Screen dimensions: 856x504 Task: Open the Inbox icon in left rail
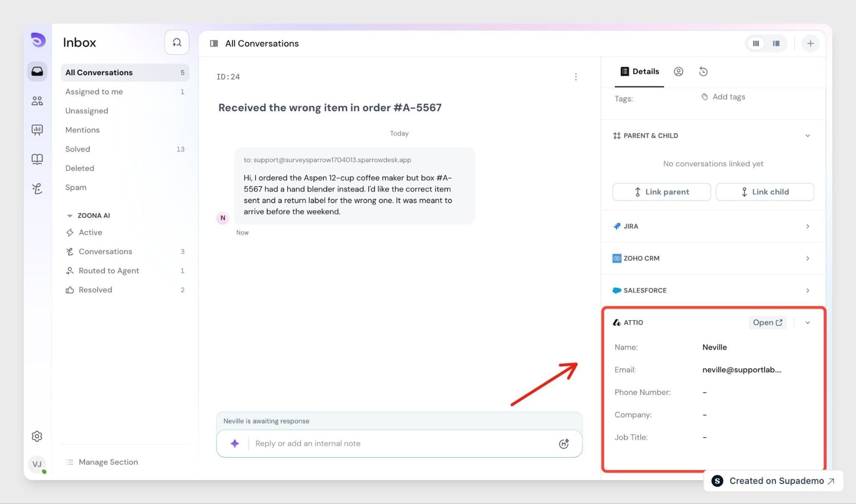tap(37, 71)
